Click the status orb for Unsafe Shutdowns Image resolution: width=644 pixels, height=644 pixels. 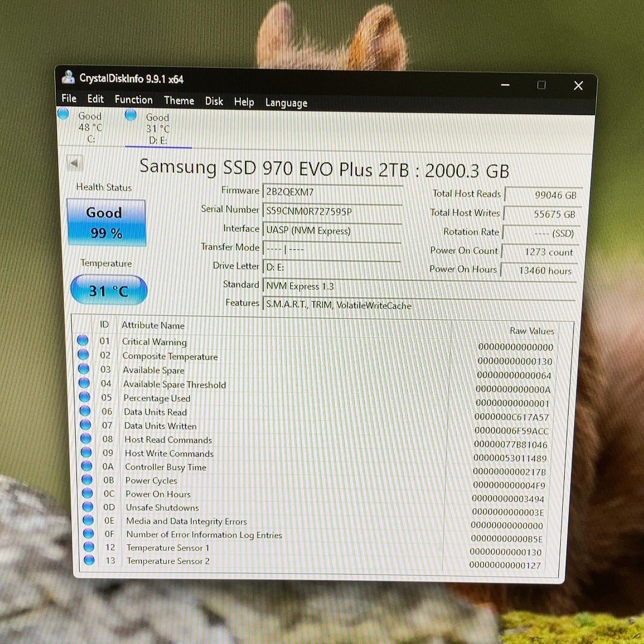point(88,507)
